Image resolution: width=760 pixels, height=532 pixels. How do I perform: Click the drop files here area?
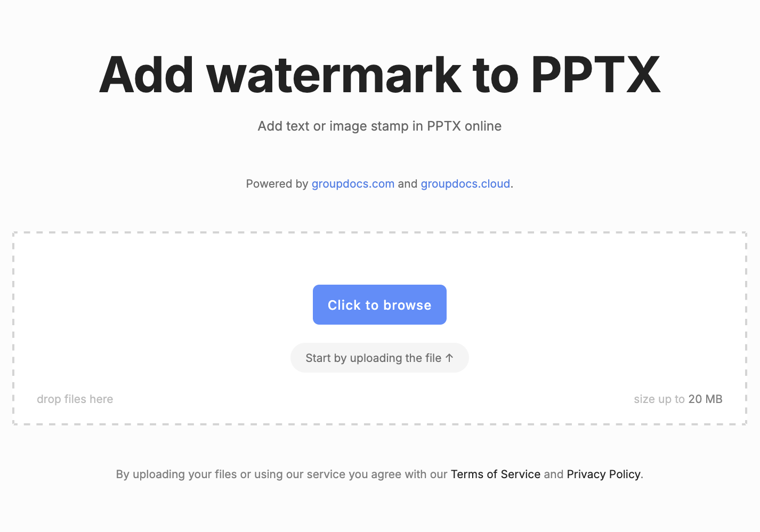tap(75, 399)
